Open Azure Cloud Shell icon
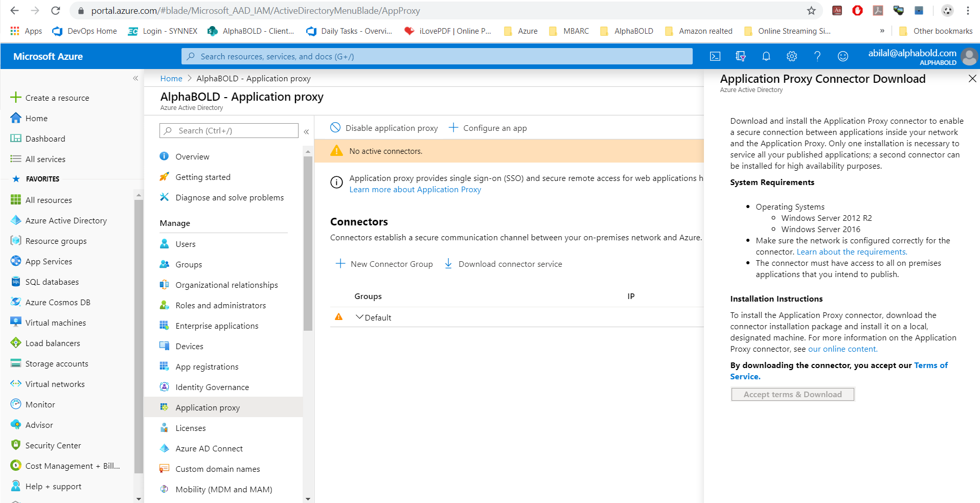Viewport: 980px width, 503px height. [x=715, y=56]
